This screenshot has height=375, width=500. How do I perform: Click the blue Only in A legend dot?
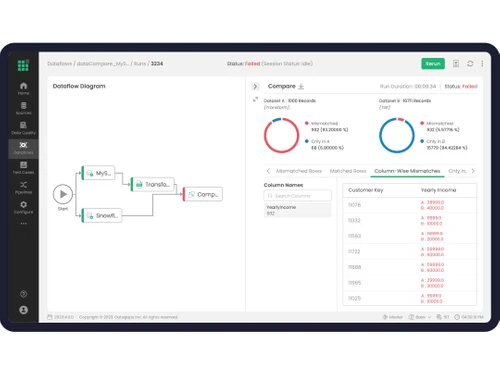pyautogui.click(x=307, y=141)
